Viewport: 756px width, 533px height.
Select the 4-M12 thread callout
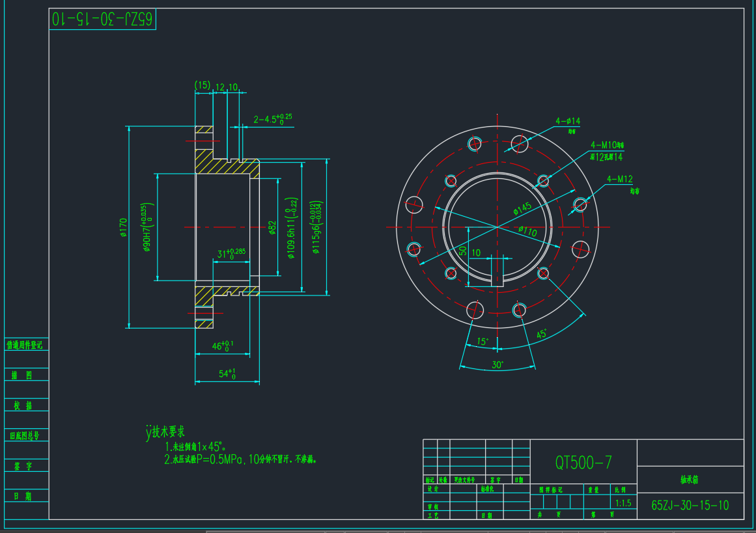click(619, 180)
